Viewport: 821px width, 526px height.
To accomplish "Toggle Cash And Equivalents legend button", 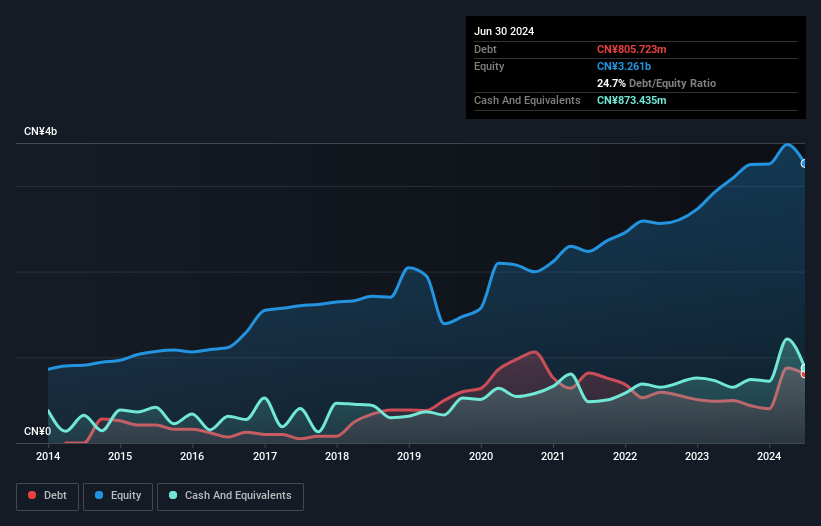I will pyautogui.click(x=230, y=496).
